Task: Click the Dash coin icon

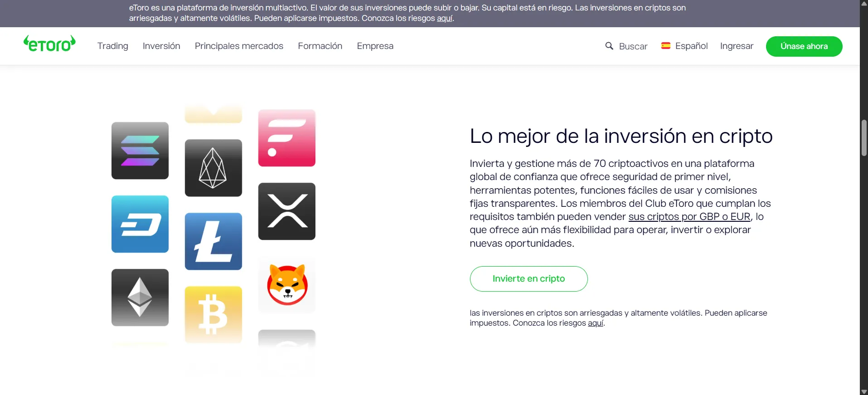Action: [x=140, y=224]
